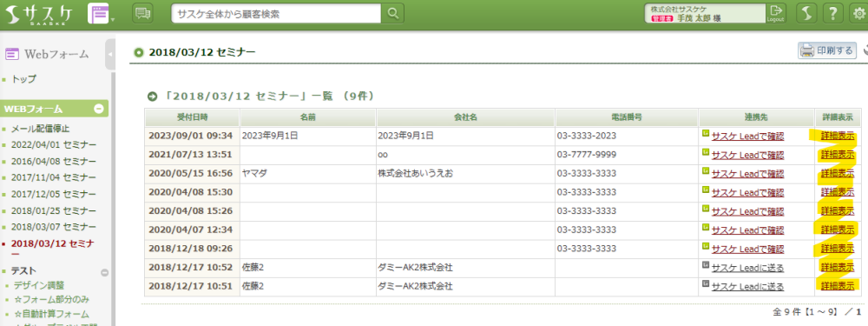The image size is (868, 326).
Task: Open 詳細表示 for 2020/04/08 15:30 row
Action: (x=837, y=192)
